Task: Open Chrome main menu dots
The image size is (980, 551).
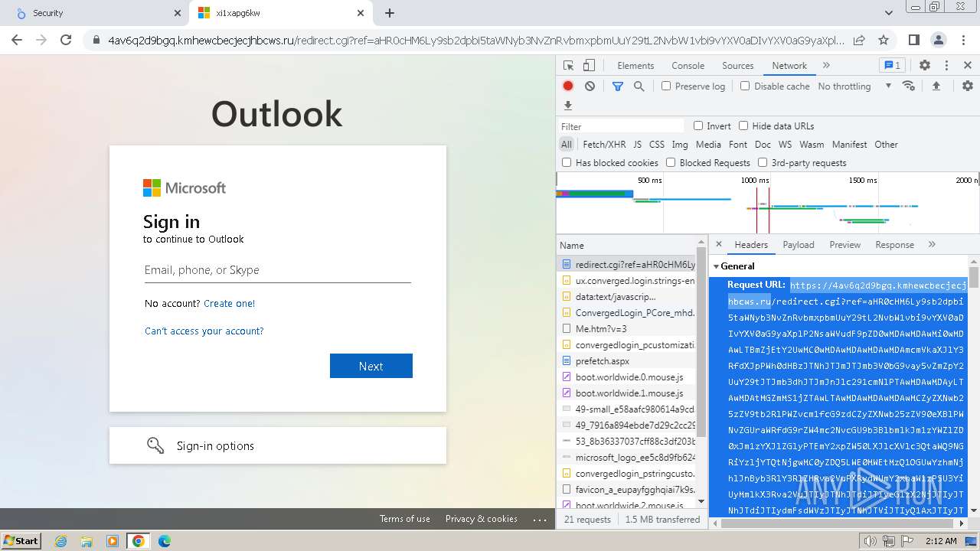Action: click(963, 40)
